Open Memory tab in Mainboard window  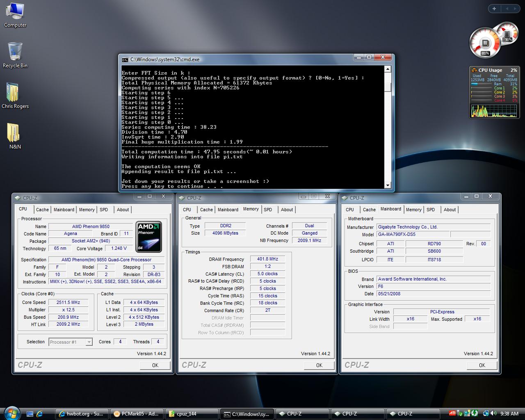(414, 210)
